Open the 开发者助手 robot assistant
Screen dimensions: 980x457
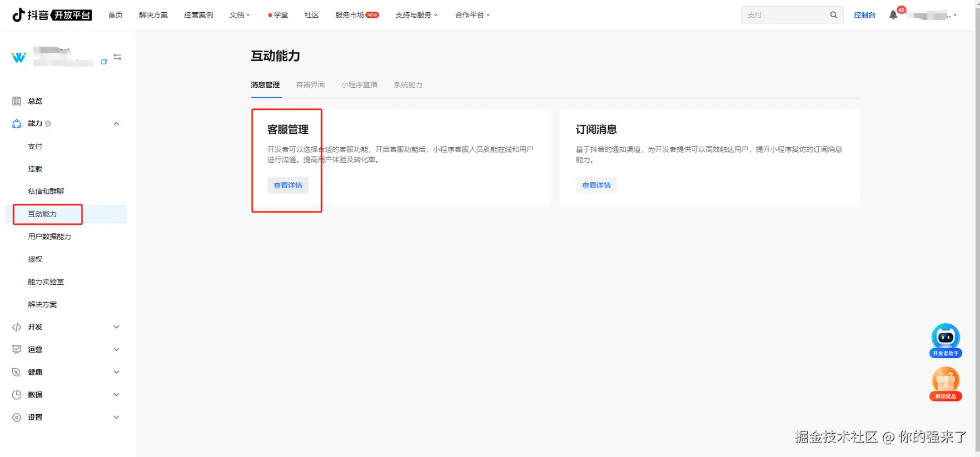tap(946, 340)
